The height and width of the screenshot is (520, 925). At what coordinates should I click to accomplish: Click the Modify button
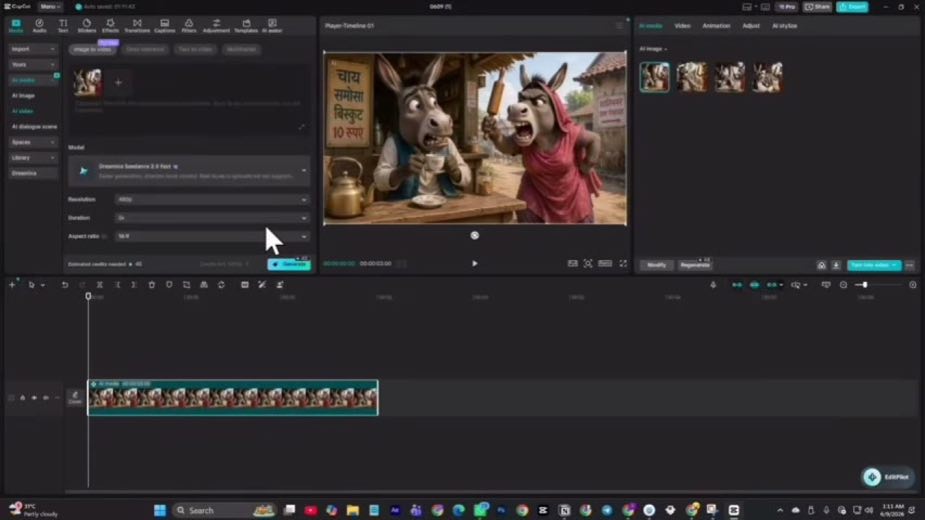pos(657,266)
